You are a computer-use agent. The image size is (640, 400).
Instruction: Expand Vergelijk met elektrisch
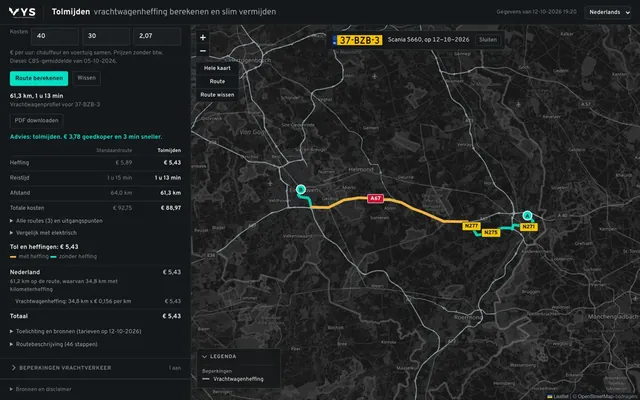[x=43, y=233]
